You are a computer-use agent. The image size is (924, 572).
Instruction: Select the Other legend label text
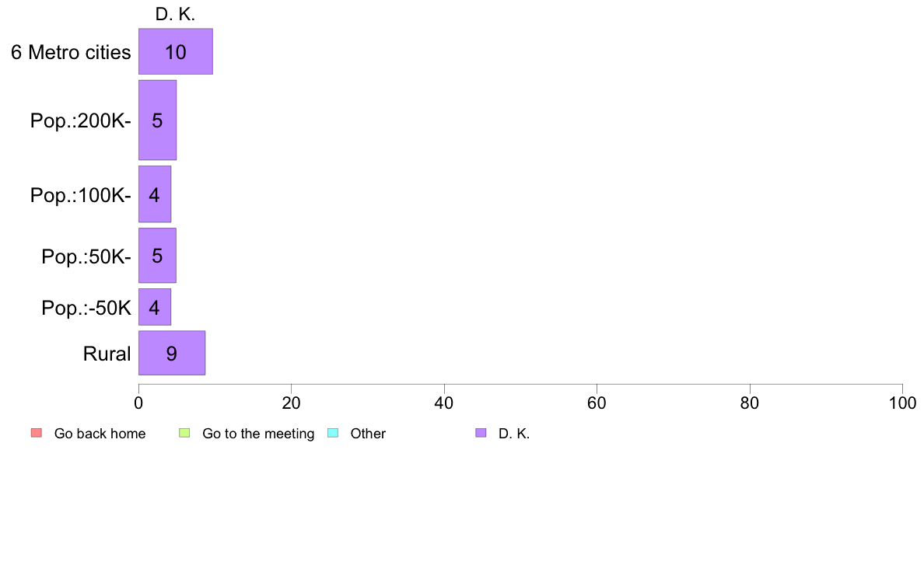pos(368,434)
